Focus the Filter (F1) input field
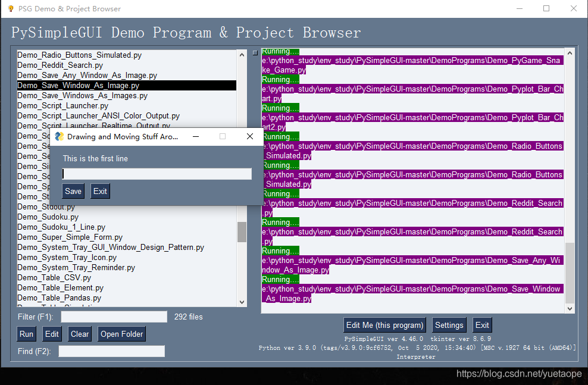 point(114,317)
